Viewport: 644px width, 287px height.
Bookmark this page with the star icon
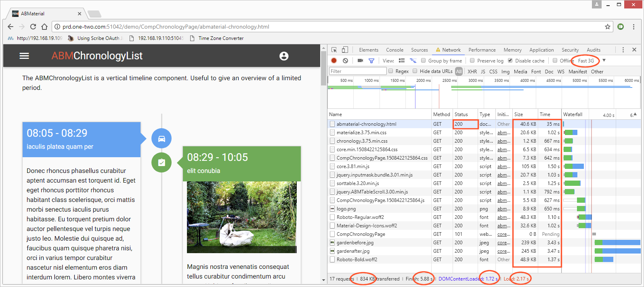coord(607,27)
